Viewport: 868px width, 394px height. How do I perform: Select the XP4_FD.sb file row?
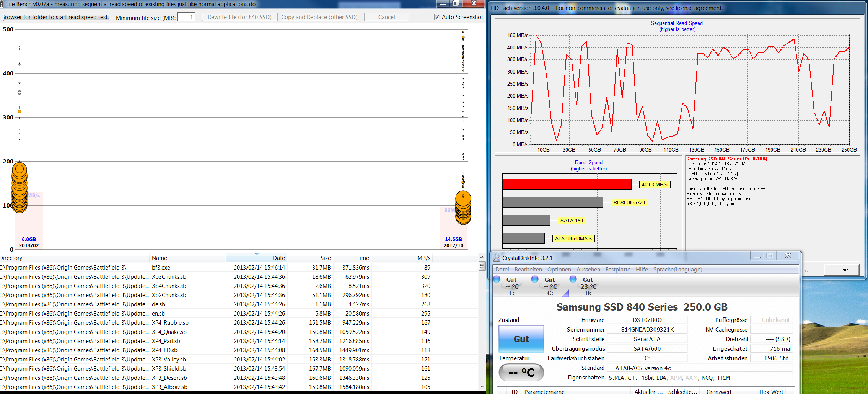[239, 350]
